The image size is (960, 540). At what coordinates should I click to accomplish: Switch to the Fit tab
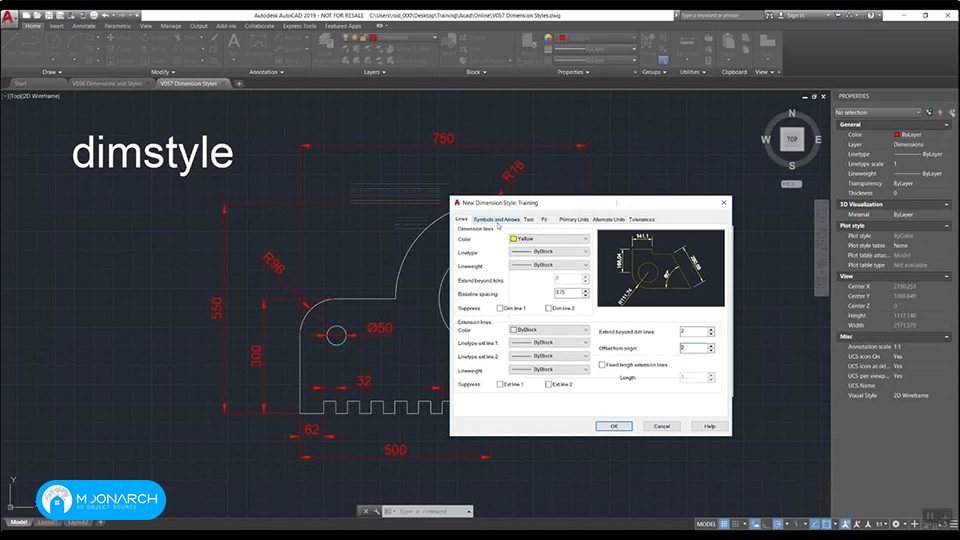[544, 219]
